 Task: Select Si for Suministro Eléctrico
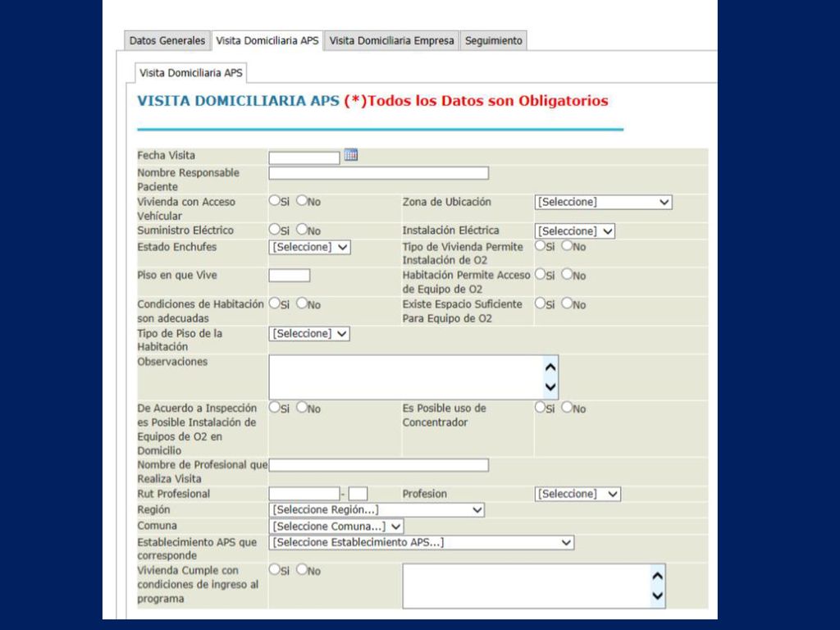coord(274,230)
